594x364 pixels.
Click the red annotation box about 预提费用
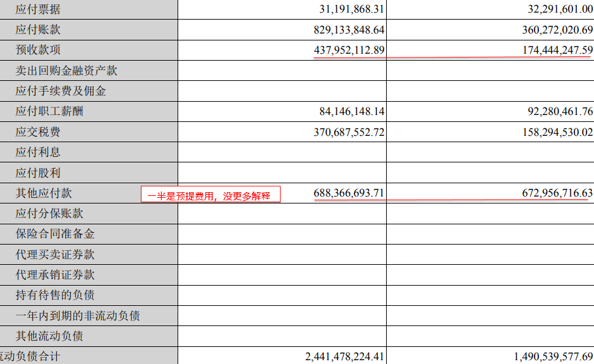pyautogui.click(x=210, y=195)
